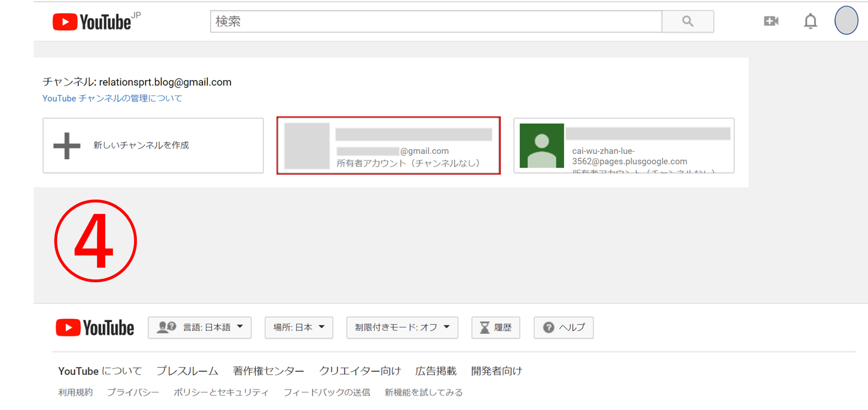Click the ヘルプ button label
This screenshot has height=410, width=868.
click(x=572, y=328)
